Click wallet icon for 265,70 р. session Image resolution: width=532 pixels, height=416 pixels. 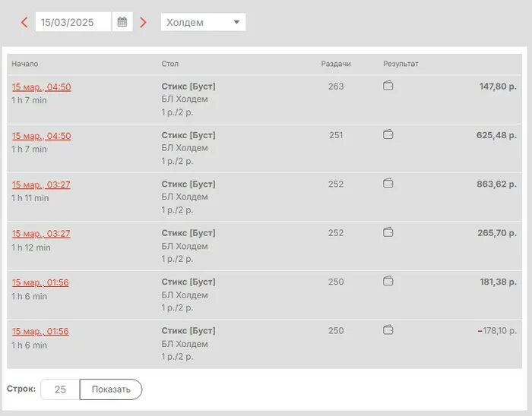tap(388, 233)
